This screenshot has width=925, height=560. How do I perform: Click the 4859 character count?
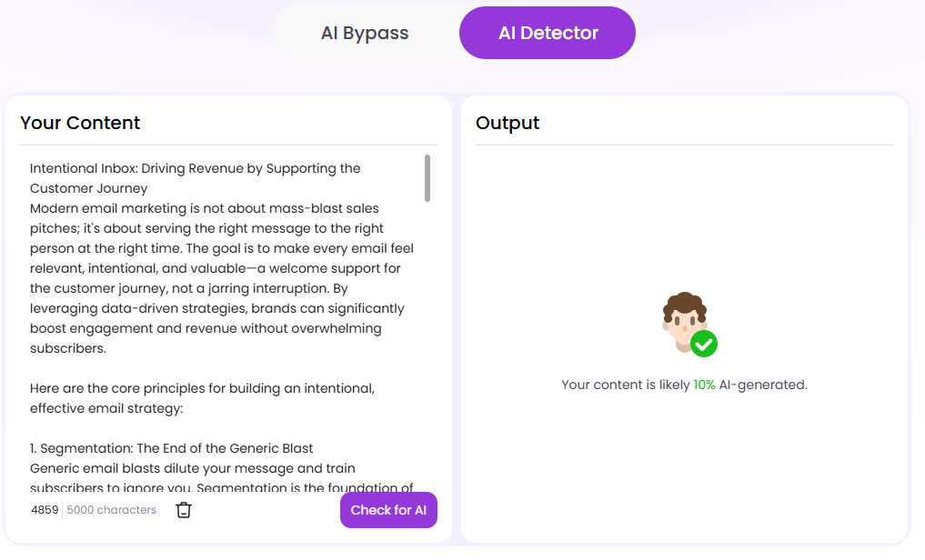click(45, 510)
